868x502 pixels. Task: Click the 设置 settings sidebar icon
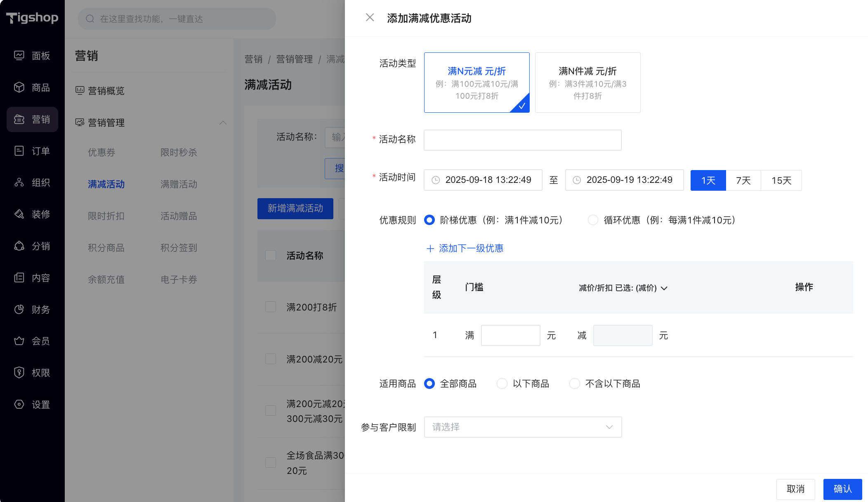click(19, 404)
